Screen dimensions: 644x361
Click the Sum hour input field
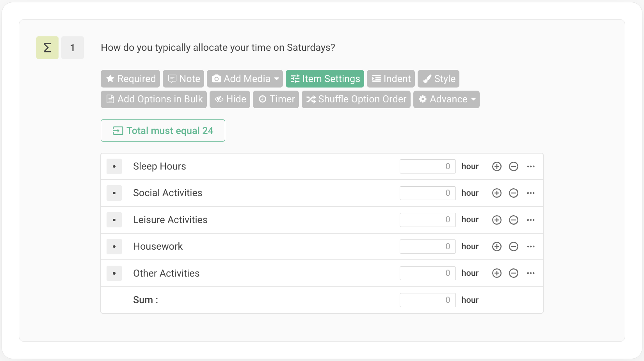click(x=427, y=300)
